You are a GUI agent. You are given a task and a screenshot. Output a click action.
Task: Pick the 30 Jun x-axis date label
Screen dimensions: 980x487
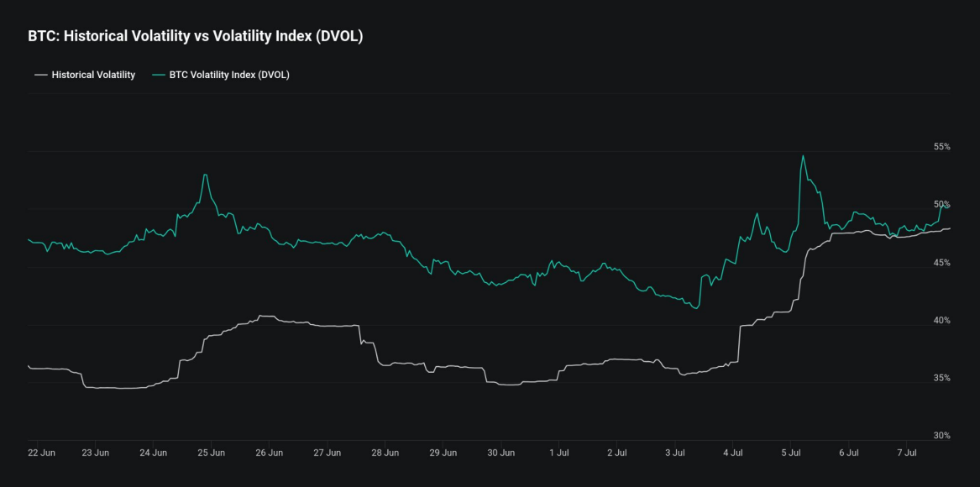(x=500, y=453)
